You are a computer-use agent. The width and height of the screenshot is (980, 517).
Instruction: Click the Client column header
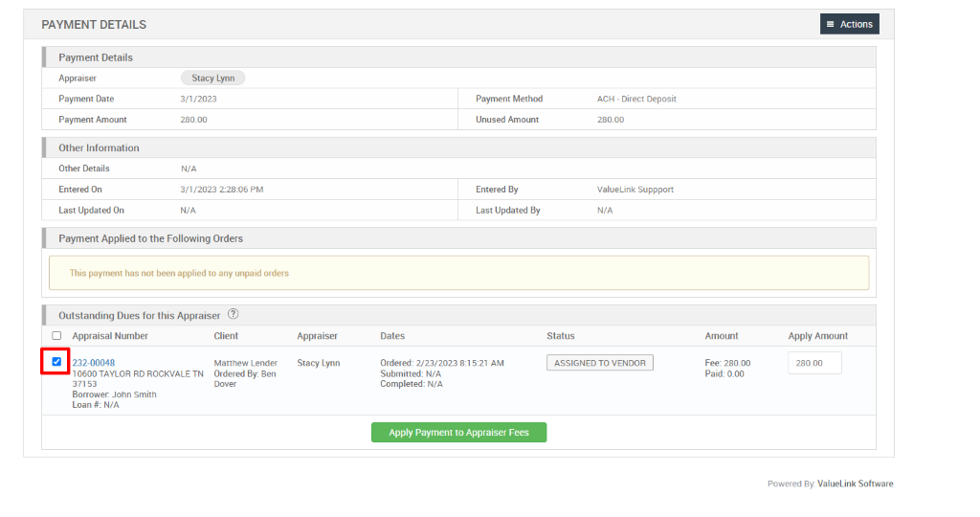pos(226,336)
